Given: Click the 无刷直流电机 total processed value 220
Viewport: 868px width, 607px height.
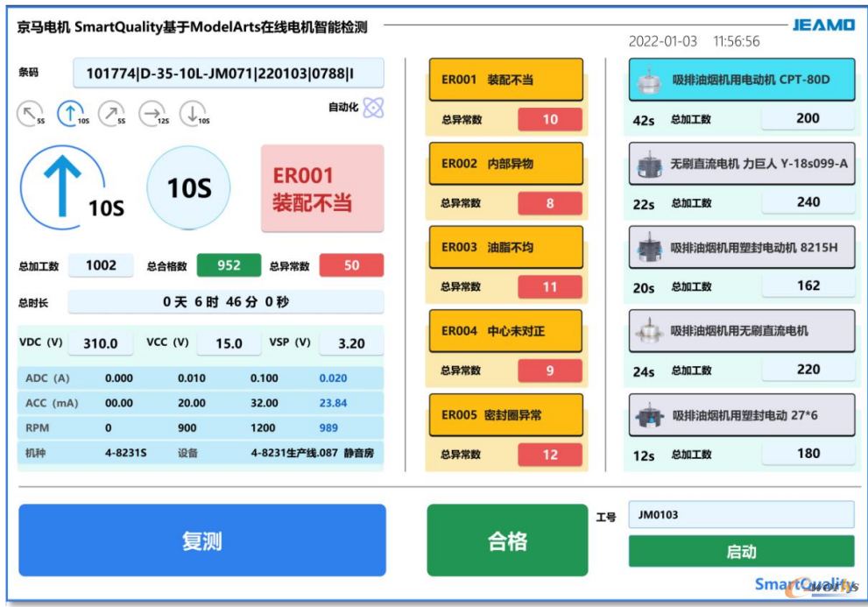Looking at the screenshot, I should coord(808,370).
